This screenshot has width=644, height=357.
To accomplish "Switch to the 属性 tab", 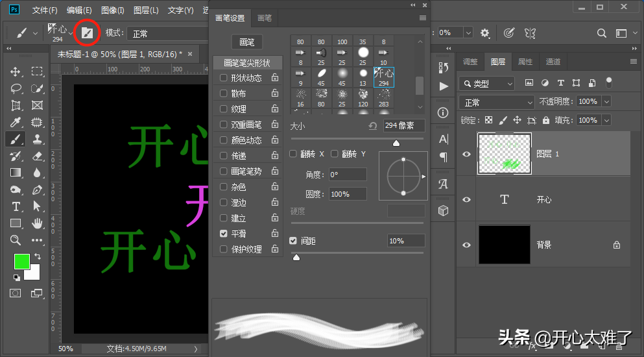I will point(525,62).
